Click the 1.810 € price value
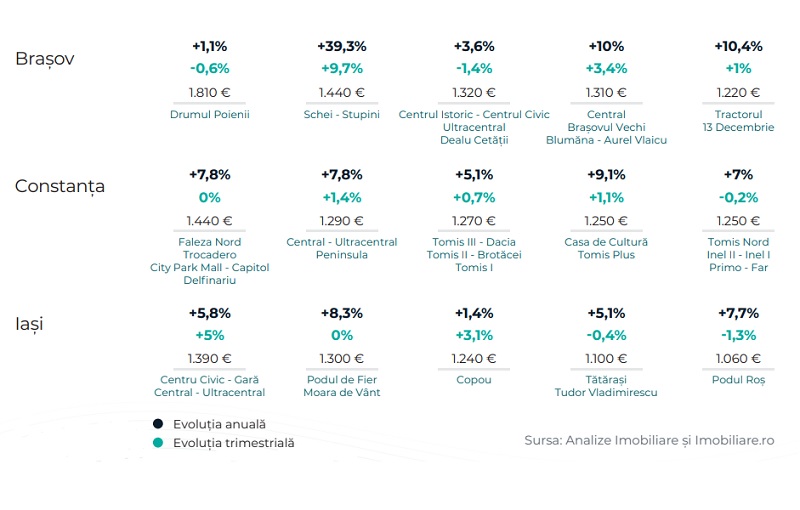 [210, 93]
